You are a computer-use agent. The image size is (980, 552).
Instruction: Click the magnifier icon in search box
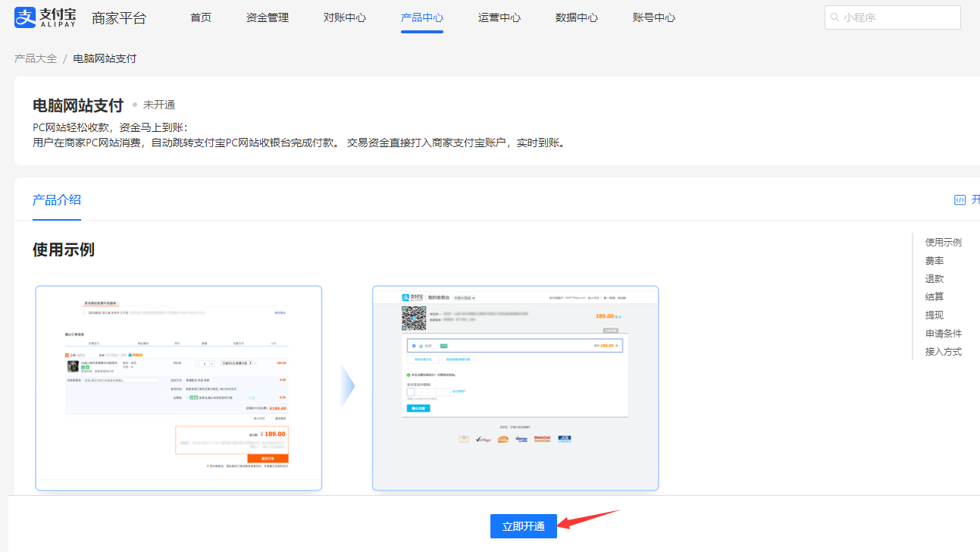click(x=834, y=17)
